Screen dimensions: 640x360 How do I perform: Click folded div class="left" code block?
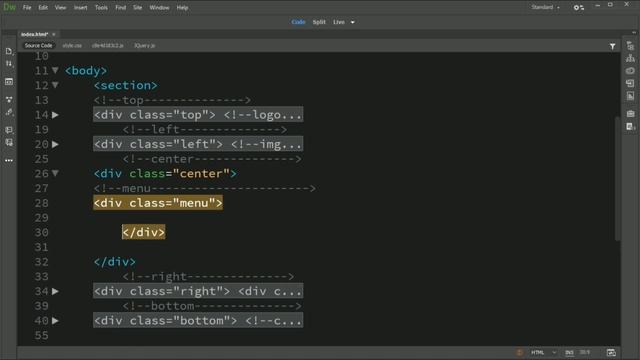click(198, 144)
